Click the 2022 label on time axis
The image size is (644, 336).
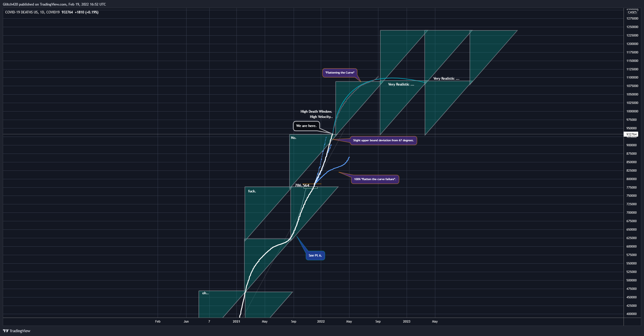coord(321,321)
